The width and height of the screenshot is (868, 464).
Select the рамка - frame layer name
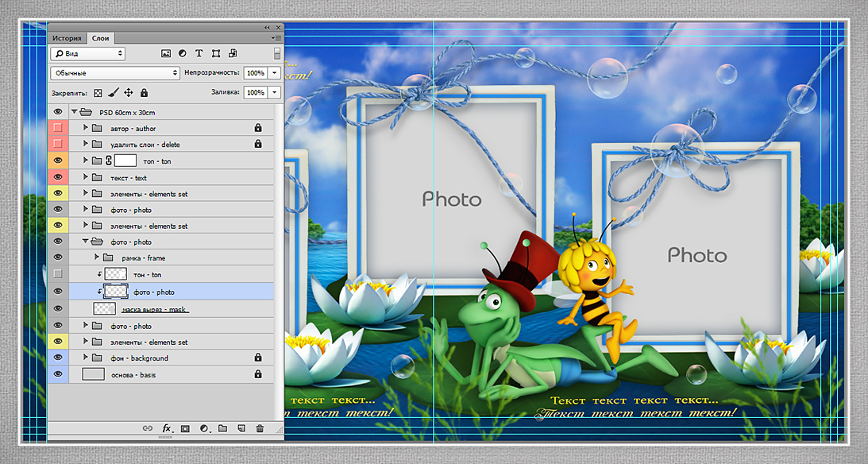tap(144, 258)
